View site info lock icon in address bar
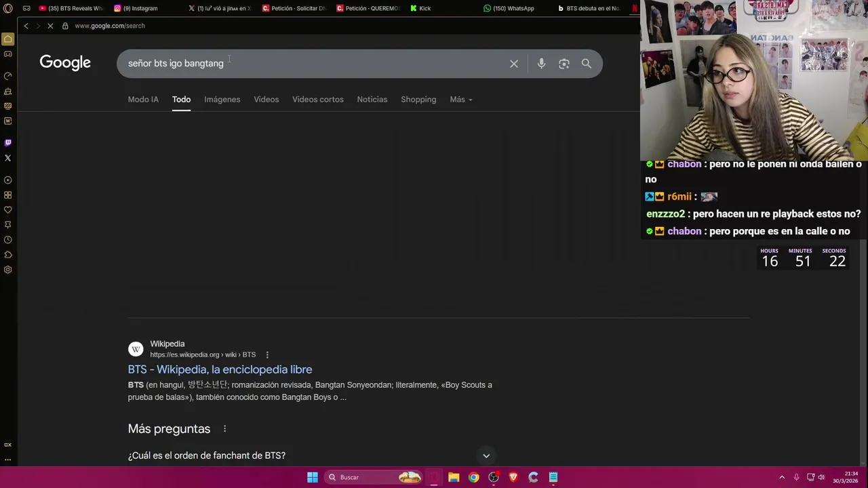This screenshot has width=868, height=488. click(x=65, y=26)
